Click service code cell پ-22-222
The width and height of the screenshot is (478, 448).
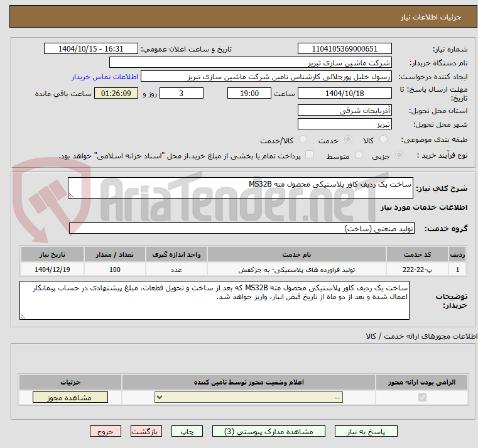tap(417, 270)
